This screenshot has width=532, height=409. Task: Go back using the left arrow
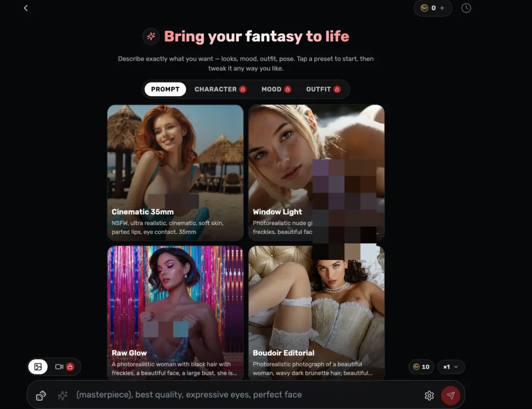pyautogui.click(x=26, y=8)
